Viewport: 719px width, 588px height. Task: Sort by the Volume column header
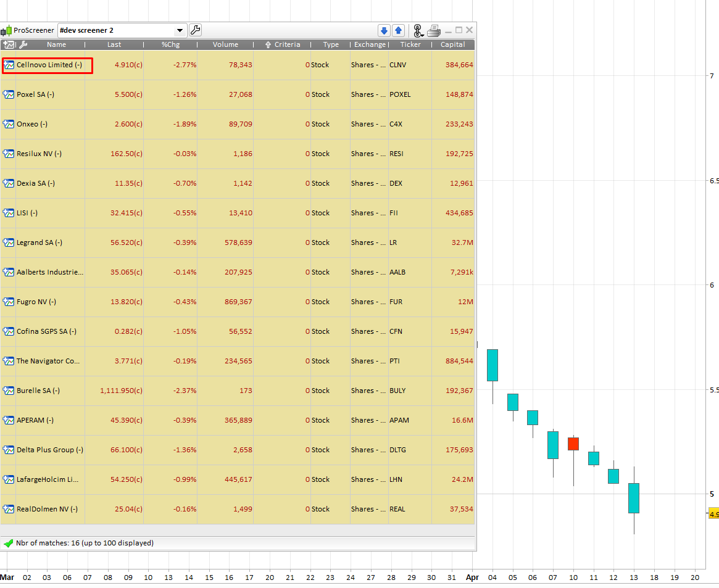click(225, 44)
